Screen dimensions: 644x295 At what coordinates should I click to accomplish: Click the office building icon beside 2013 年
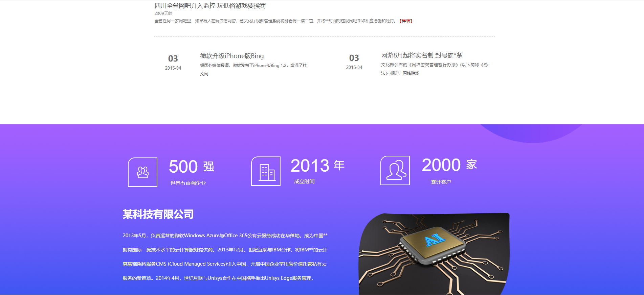(x=266, y=171)
